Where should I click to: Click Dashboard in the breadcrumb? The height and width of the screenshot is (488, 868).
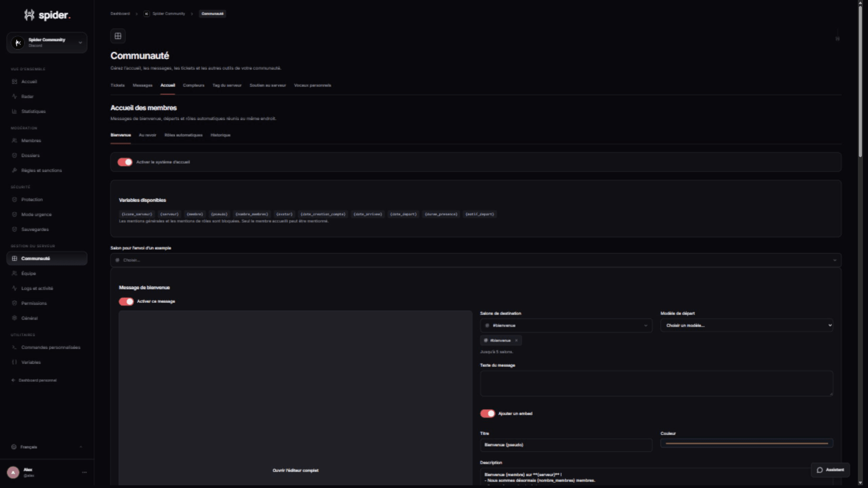pyautogui.click(x=120, y=14)
